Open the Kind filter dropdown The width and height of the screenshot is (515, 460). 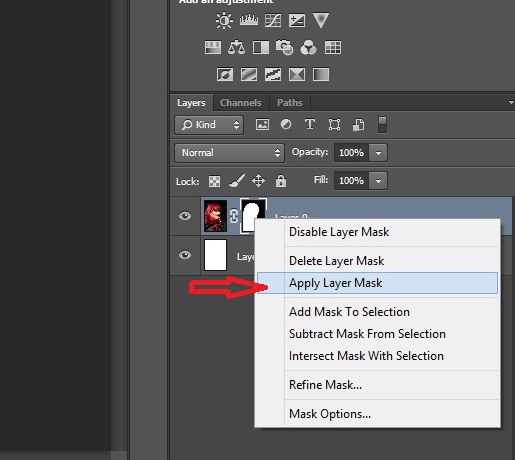[209, 125]
